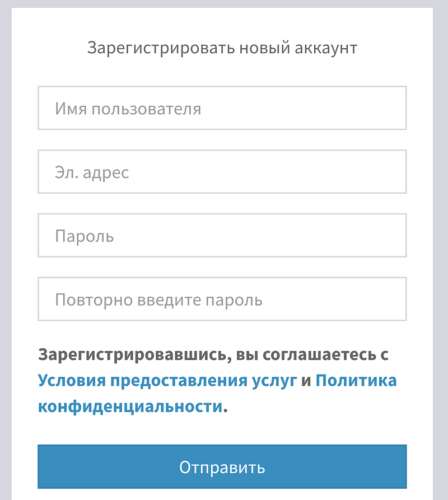Focus the Имя пользователя input field

click(222, 108)
